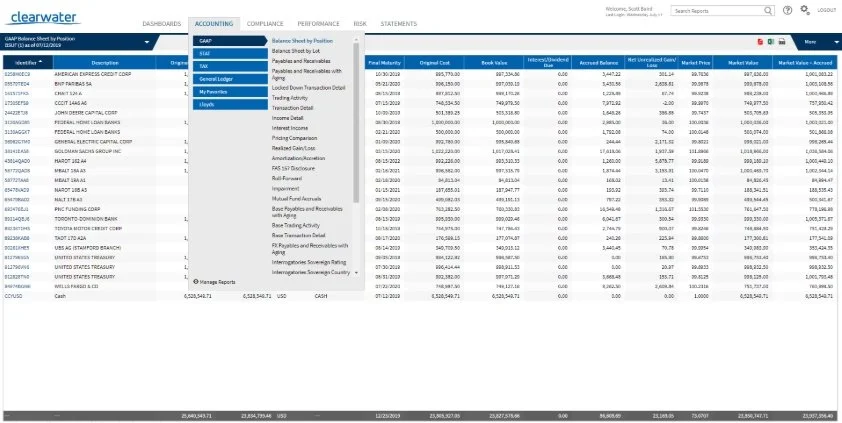Open the Impairment report
This screenshot has width=842, height=423.
click(x=285, y=189)
